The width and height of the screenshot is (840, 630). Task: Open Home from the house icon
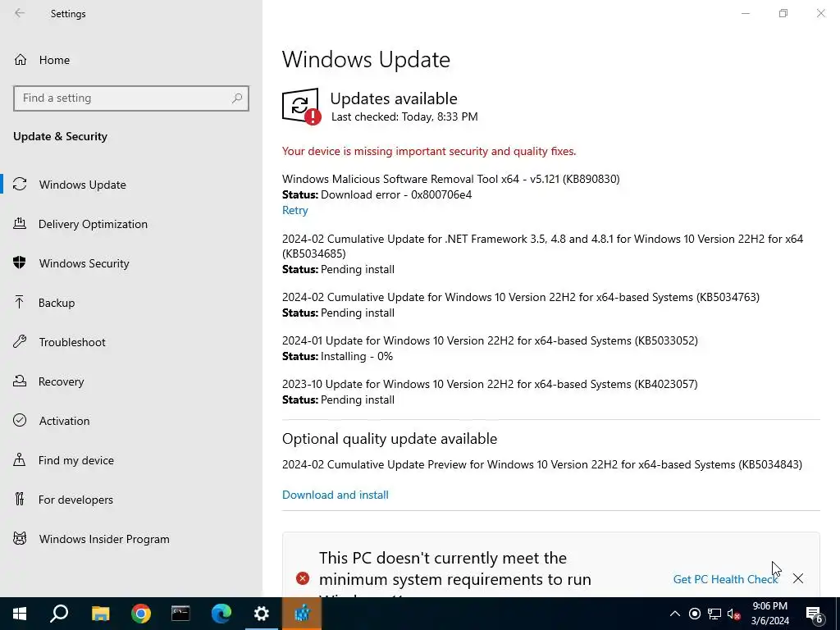click(x=21, y=59)
